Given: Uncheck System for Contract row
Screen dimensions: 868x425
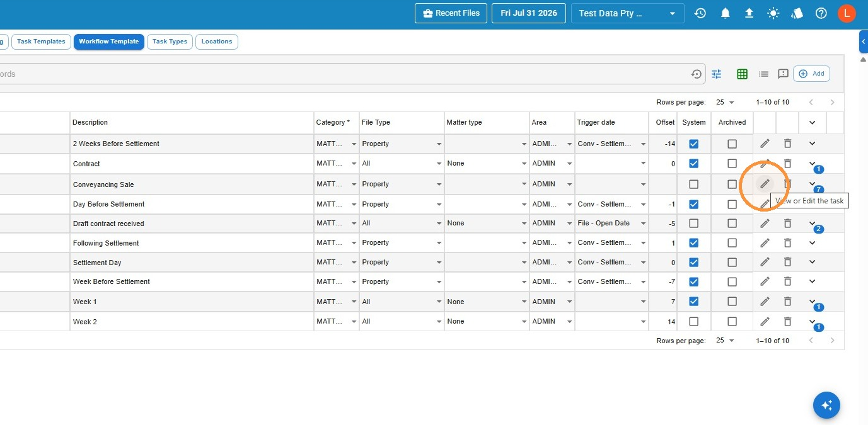Looking at the screenshot, I should (693, 164).
